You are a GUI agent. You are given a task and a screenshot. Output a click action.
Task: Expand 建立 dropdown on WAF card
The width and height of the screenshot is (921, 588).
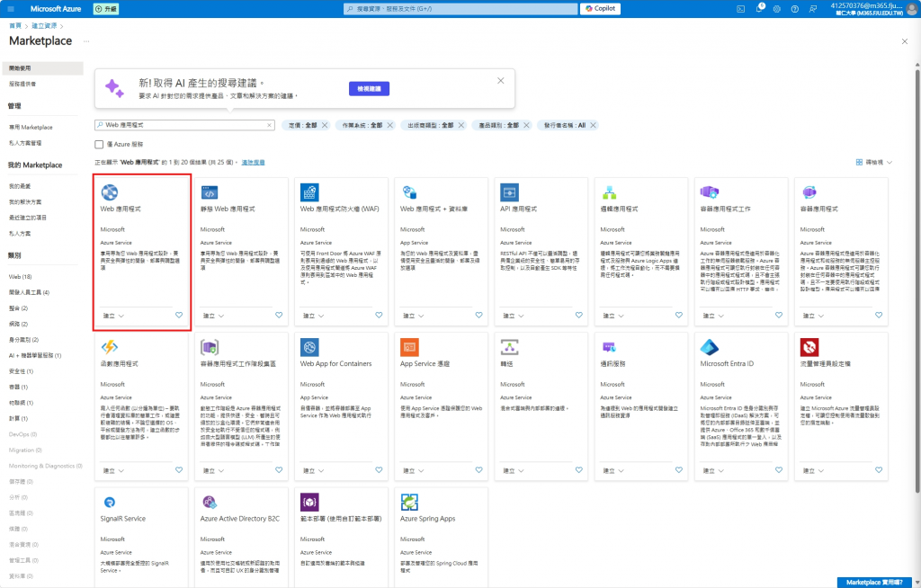(x=313, y=316)
